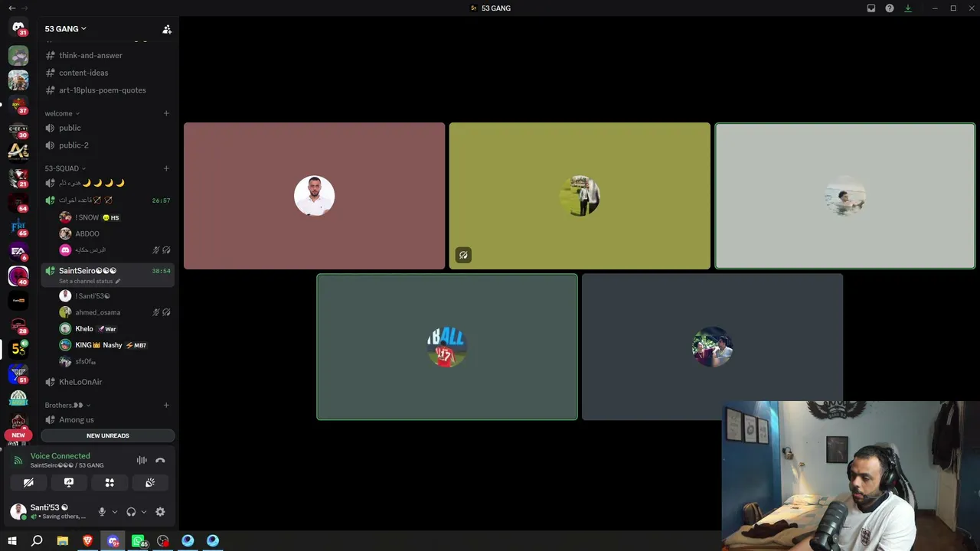
Task: Select the red participant video tile
Action: coord(314,196)
